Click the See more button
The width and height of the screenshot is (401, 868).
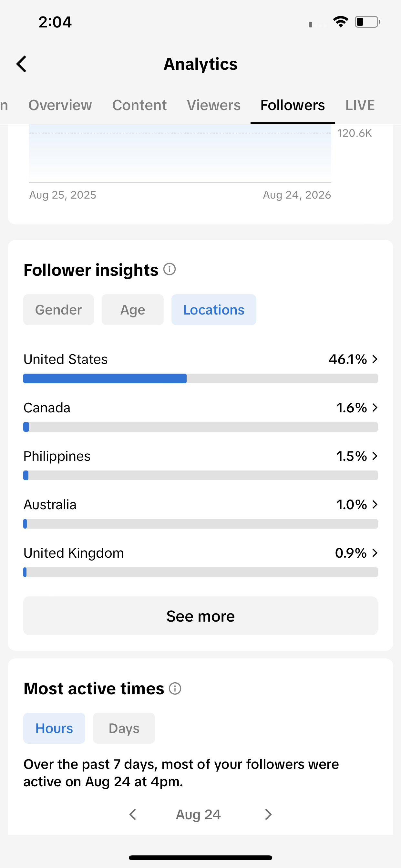tap(200, 616)
